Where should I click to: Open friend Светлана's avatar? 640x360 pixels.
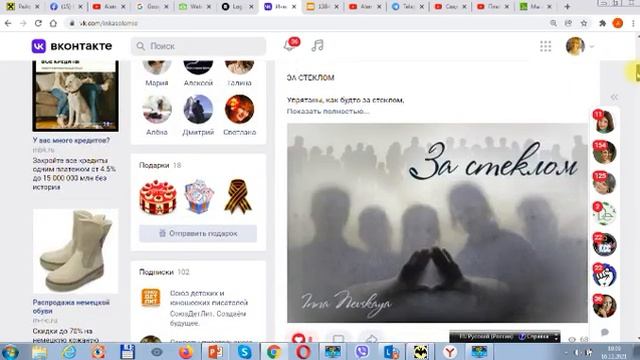(x=240, y=109)
